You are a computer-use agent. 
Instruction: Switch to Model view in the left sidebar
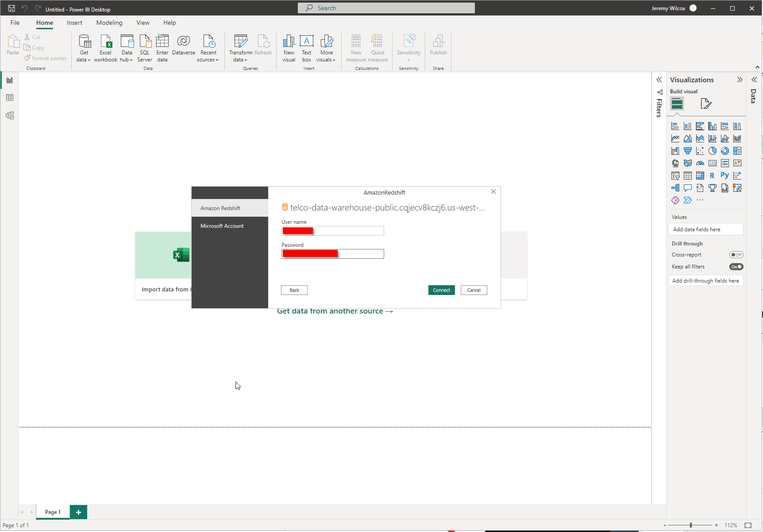click(10, 115)
